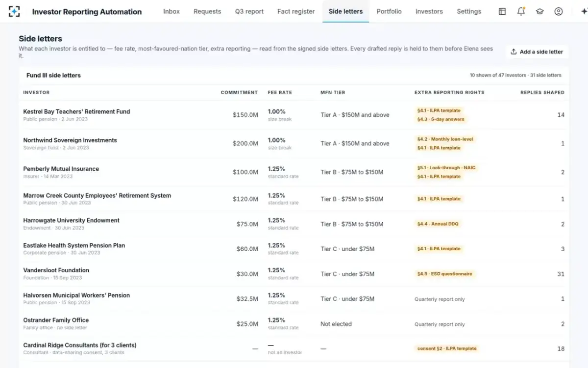This screenshot has width=588, height=368.
Task: Open the layout panel icon
Action: (x=502, y=11)
